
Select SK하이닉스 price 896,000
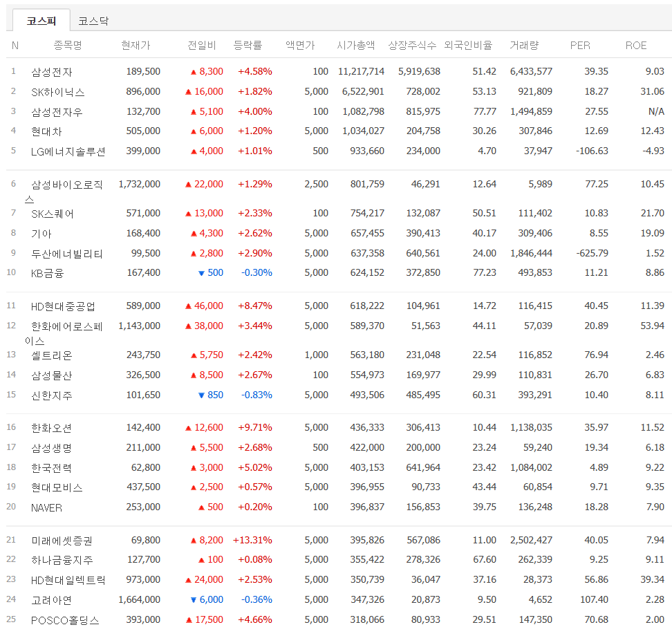pyautogui.click(x=143, y=92)
